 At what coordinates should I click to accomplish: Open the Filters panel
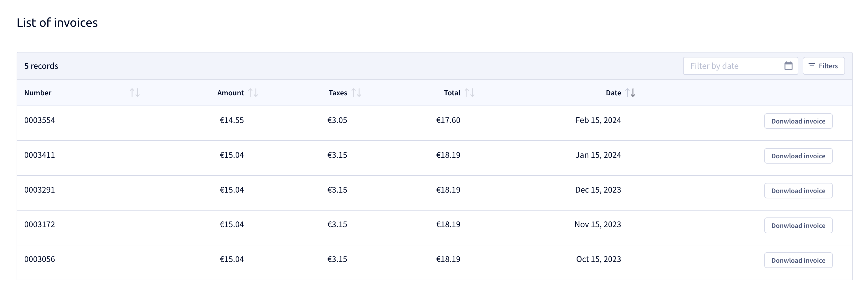pos(823,66)
